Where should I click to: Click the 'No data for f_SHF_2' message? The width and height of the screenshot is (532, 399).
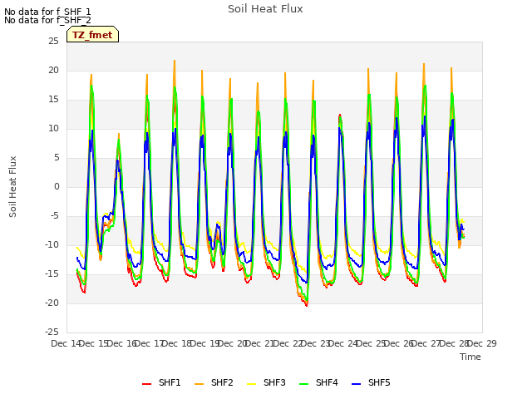tap(47, 20)
